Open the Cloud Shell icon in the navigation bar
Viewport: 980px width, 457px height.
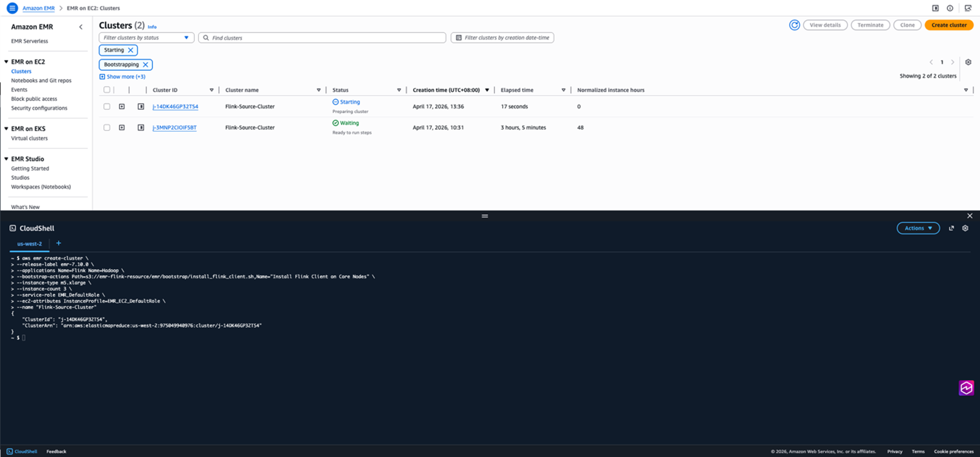click(x=968, y=8)
